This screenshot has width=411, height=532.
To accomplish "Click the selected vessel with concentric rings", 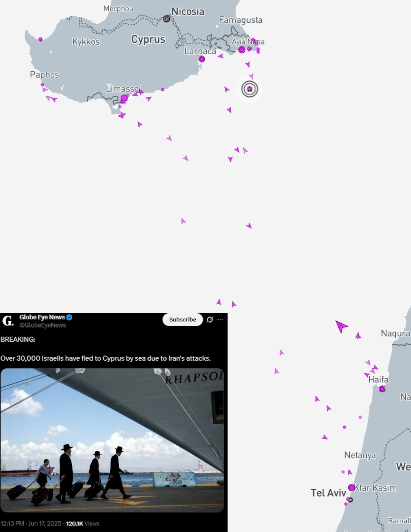I will pos(249,89).
